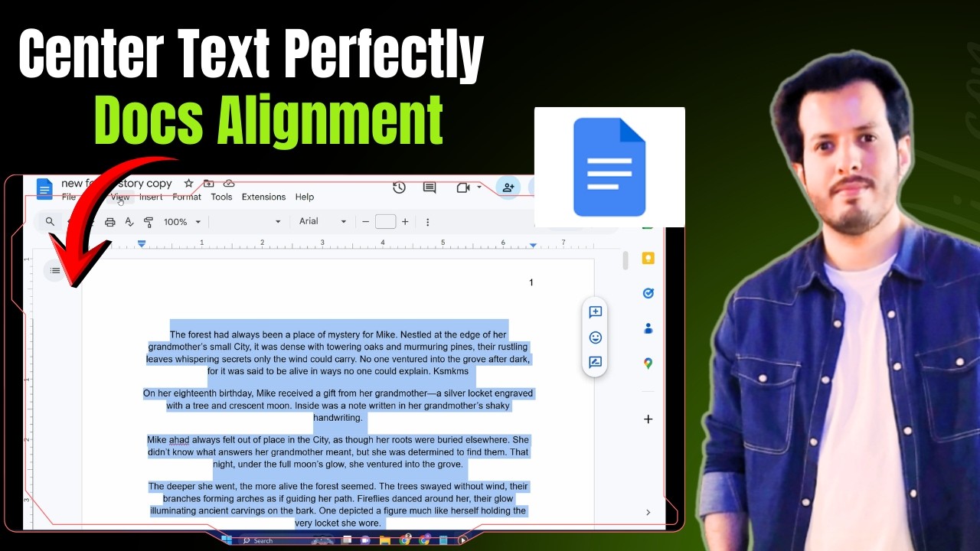Star the document with the star icon

tap(188, 184)
